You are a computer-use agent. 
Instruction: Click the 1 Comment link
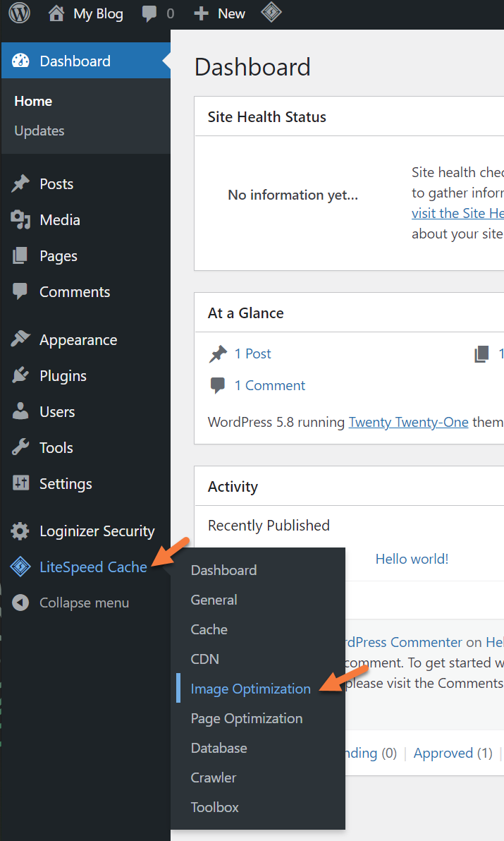tap(269, 385)
